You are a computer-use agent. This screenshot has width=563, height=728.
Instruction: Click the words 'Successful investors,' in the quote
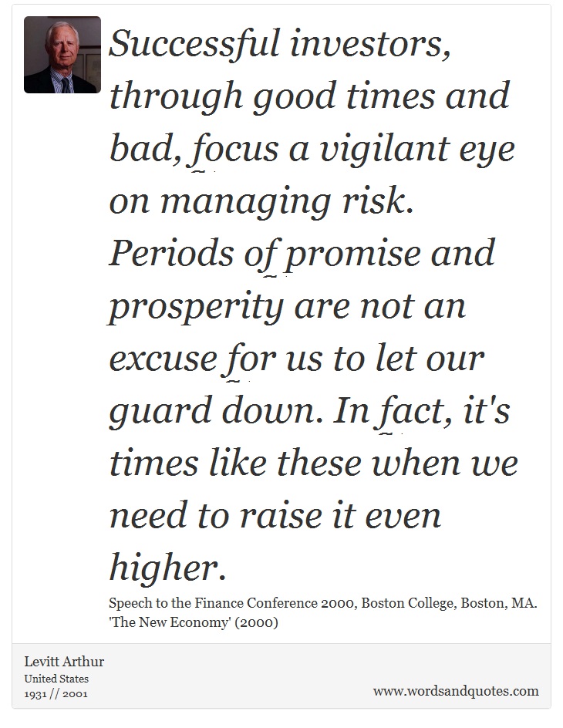[280, 44]
